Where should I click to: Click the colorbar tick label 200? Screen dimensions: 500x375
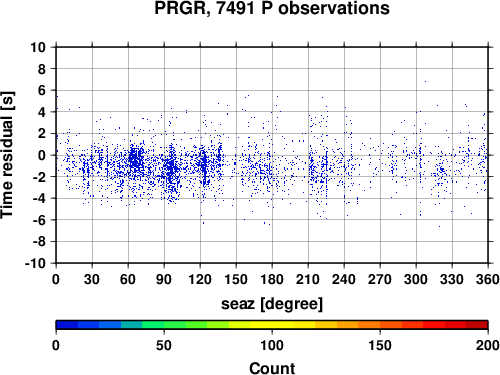488,345
